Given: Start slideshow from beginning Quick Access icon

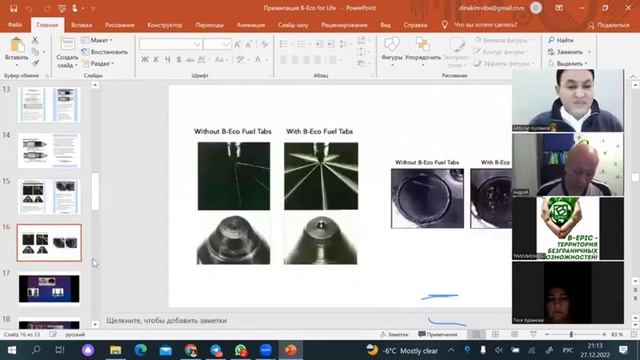Looking at the screenshot, I should [61, 8].
